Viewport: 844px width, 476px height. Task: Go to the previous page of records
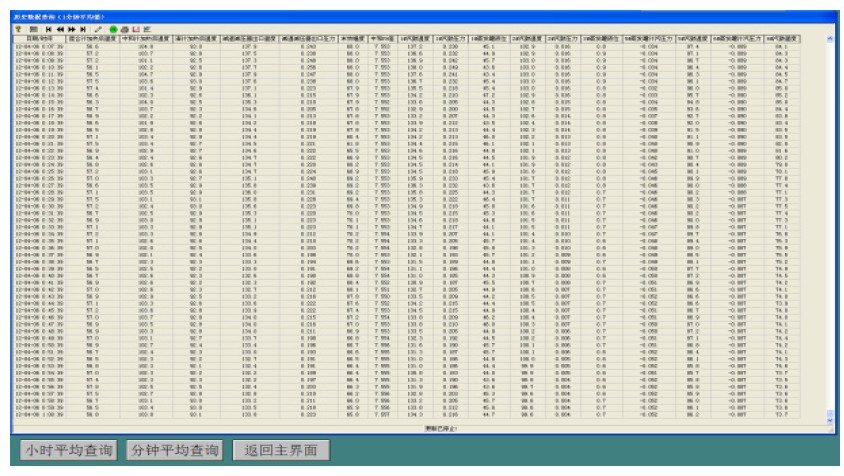tap(60, 30)
